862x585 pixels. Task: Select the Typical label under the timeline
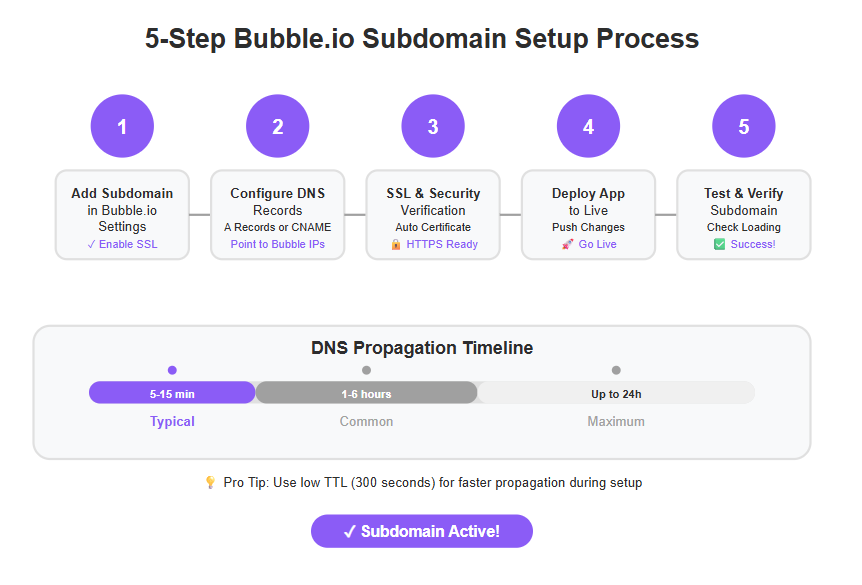pos(172,422)
